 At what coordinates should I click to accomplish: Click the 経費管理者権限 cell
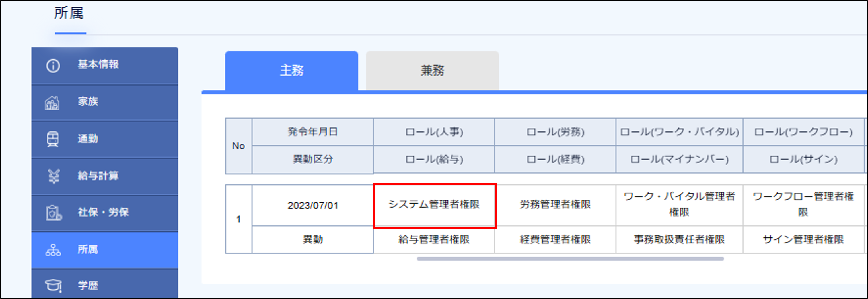[x=555, y=240]
